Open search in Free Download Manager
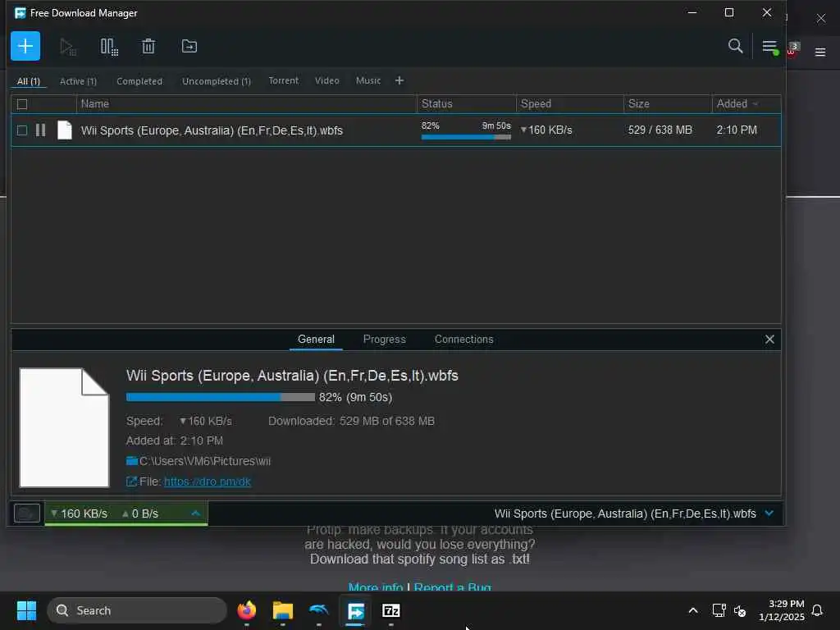This screenshot has width=840, height=630. 736,46
